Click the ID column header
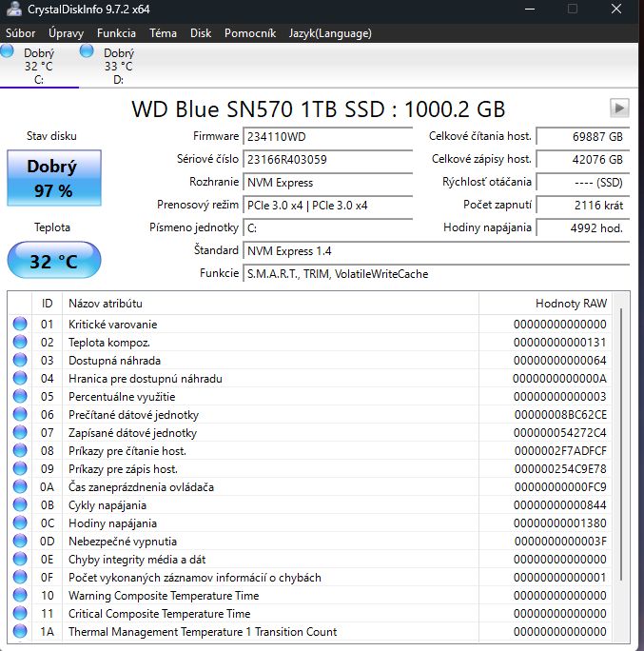The height and width of the screenshot is (651, 644). click(x=47, y=303)
